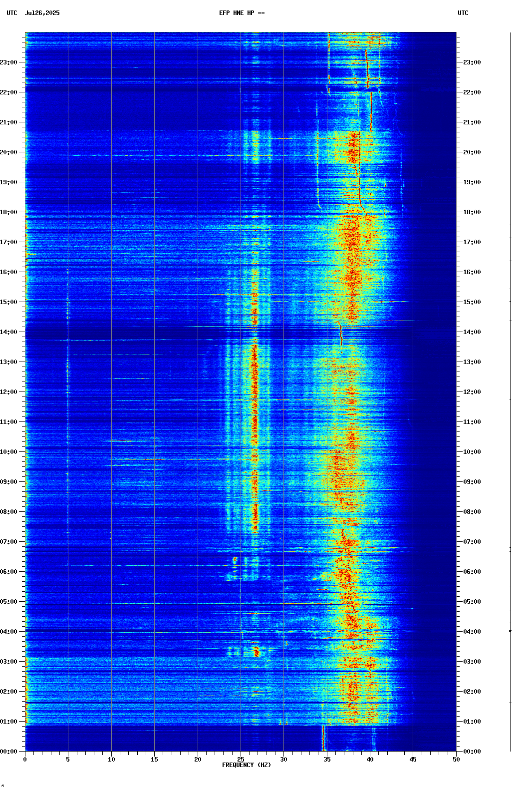Select the station title EFP HNE HP --
Screen dimensions: 532x791
242,13
